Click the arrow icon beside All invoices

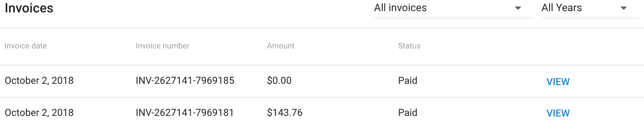[518, 8]
